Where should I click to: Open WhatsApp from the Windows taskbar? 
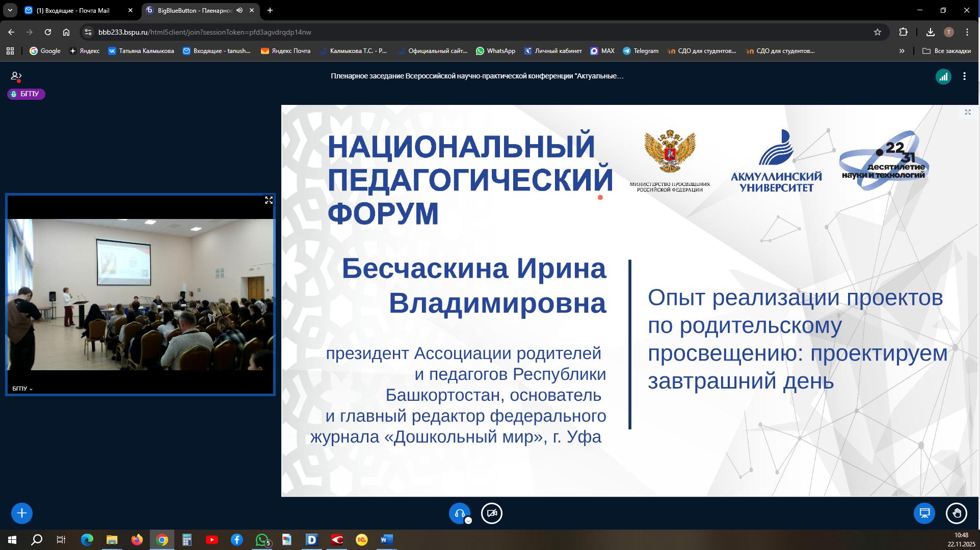(x=262, y=540)
